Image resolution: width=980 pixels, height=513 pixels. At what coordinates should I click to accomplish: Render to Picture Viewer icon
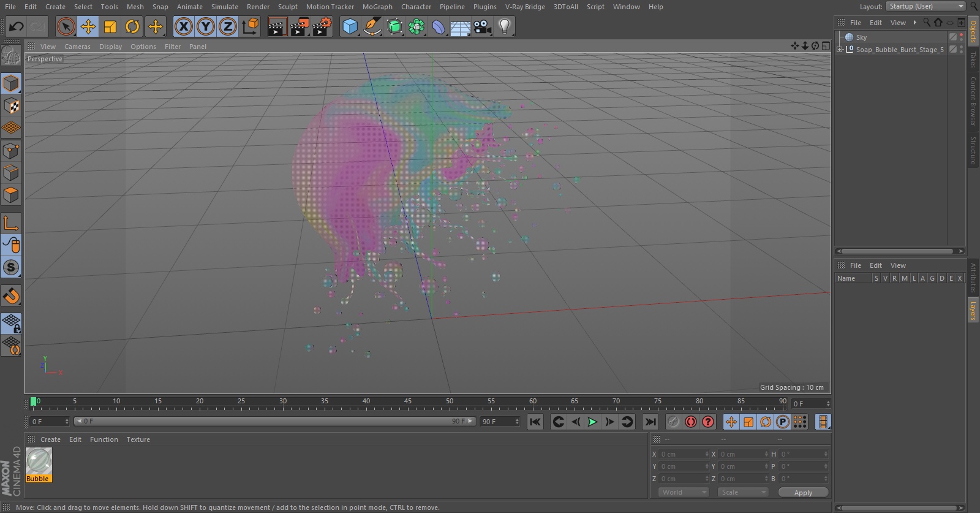[300, 26]
